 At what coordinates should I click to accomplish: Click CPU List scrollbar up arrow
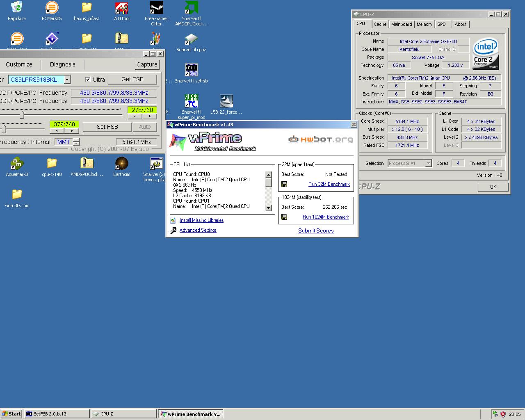269,175
